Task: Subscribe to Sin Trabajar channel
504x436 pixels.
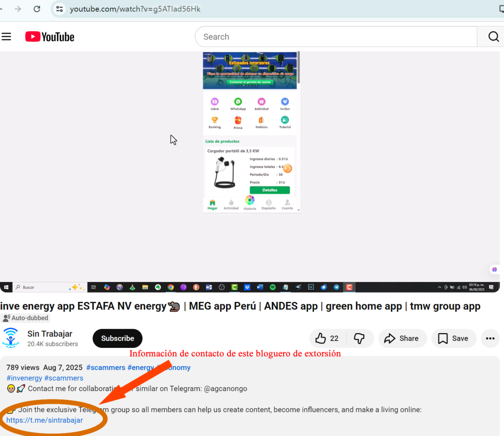Action: pos(117,339)
